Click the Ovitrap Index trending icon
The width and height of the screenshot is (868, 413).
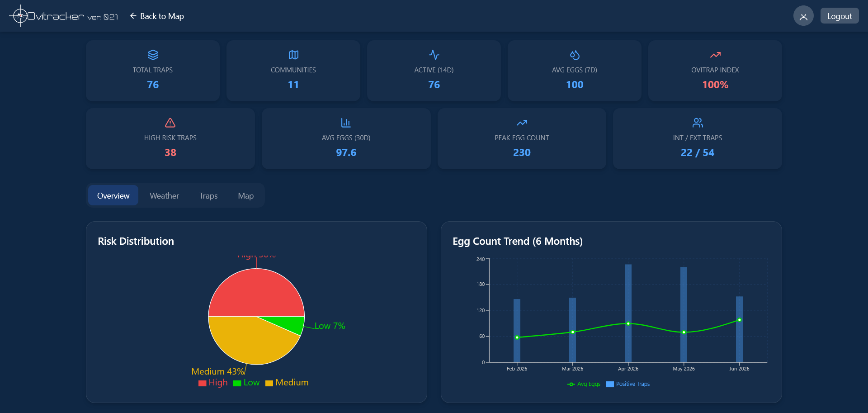tap(715, 55)
